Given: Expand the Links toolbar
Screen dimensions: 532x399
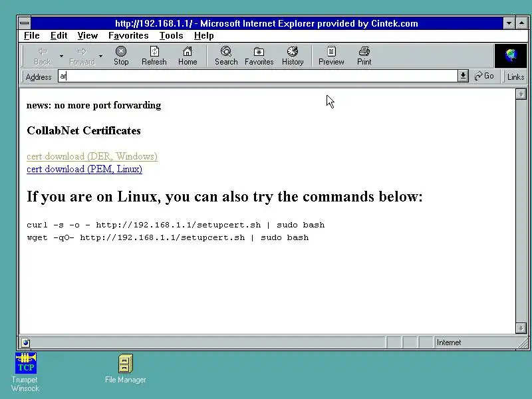Looking at the screenshot, I should (515, 76).
